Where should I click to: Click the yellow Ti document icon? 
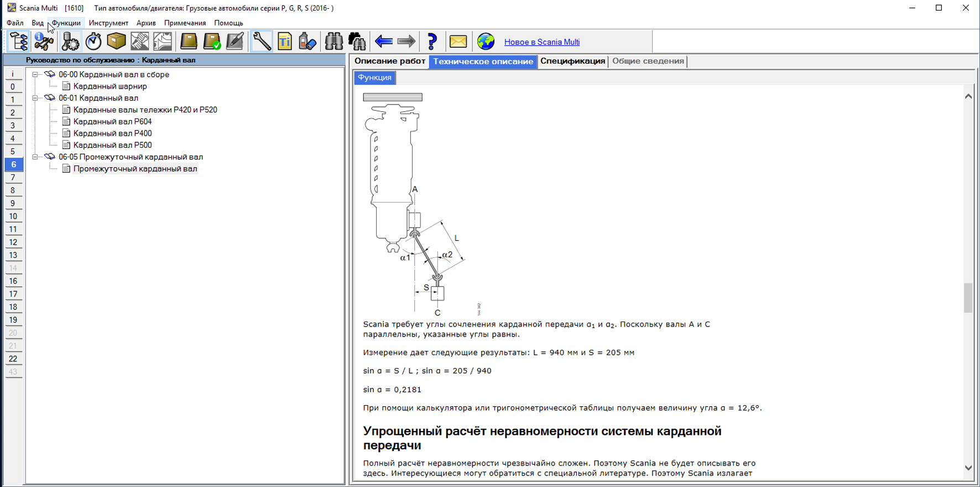284,42
